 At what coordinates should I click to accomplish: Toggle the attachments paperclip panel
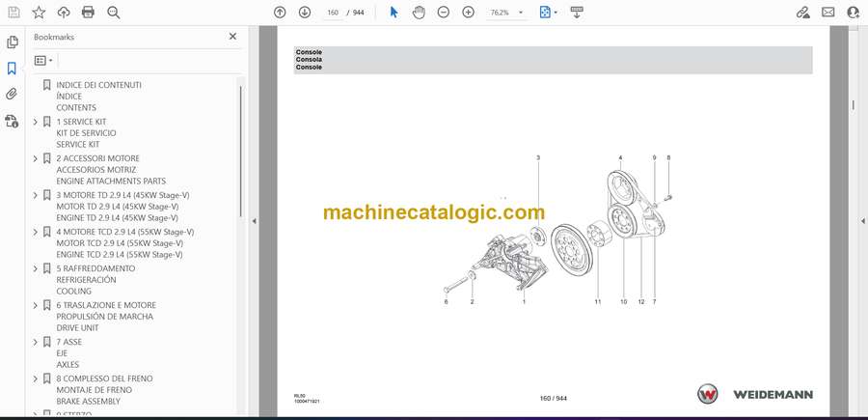click(x=13, y=95)
